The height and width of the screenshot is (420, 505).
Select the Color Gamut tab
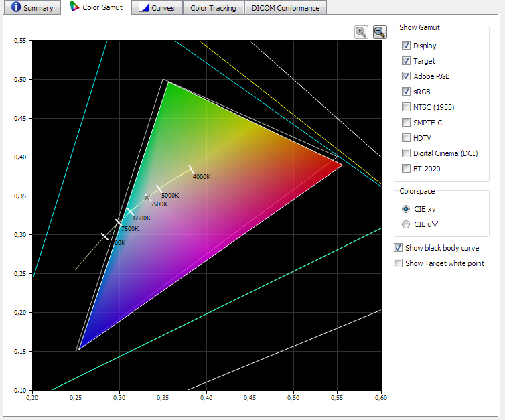[96, 7]
